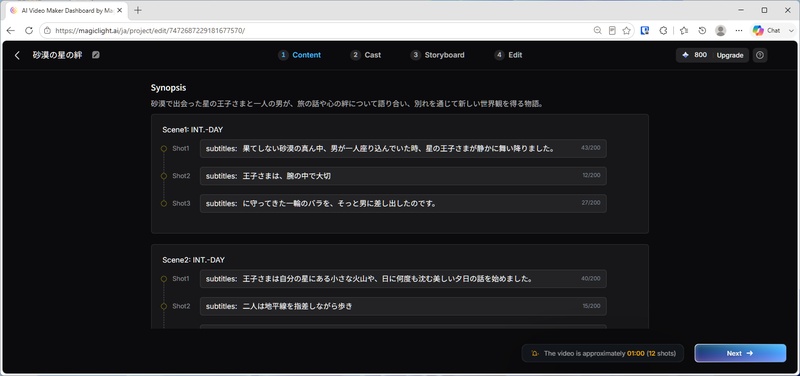Expand the Copilot Chat dropdown arrow
This screenshot has width=800, height=376.
click(791, 31)
